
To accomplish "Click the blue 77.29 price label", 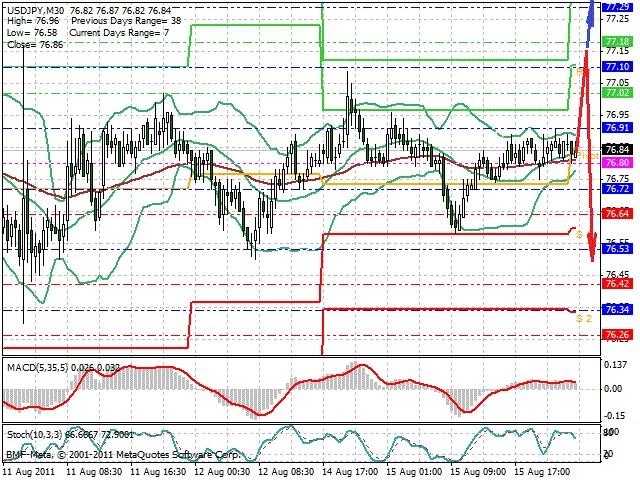I will 617,7.
